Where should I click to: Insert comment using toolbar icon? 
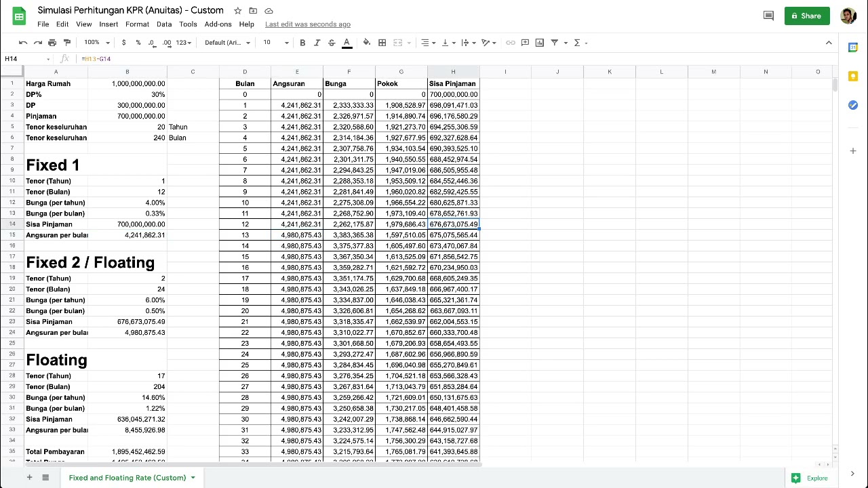click(525, 43)
